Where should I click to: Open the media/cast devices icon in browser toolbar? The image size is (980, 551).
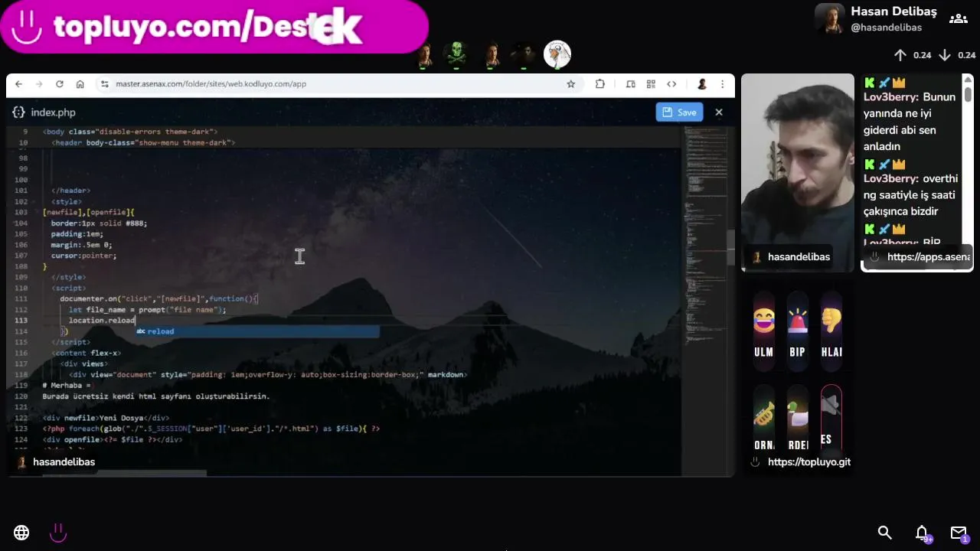point(631,84)
